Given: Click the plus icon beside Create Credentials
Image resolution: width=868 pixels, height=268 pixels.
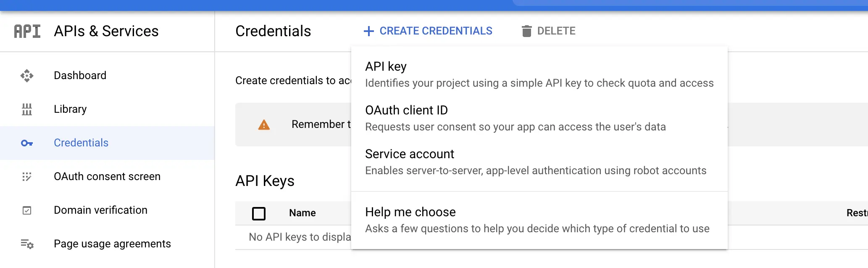Looking at the screenshot, I should (369, 31).
